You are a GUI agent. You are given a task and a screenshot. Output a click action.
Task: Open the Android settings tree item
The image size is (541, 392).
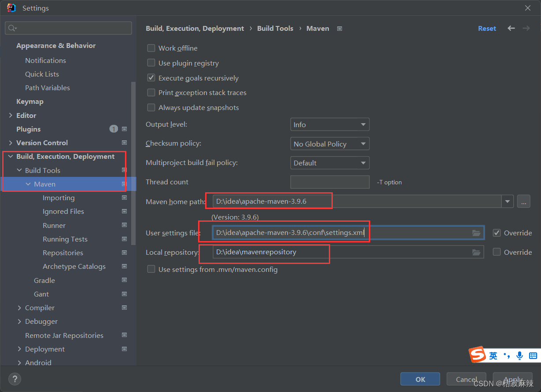[x=38, y=363]
